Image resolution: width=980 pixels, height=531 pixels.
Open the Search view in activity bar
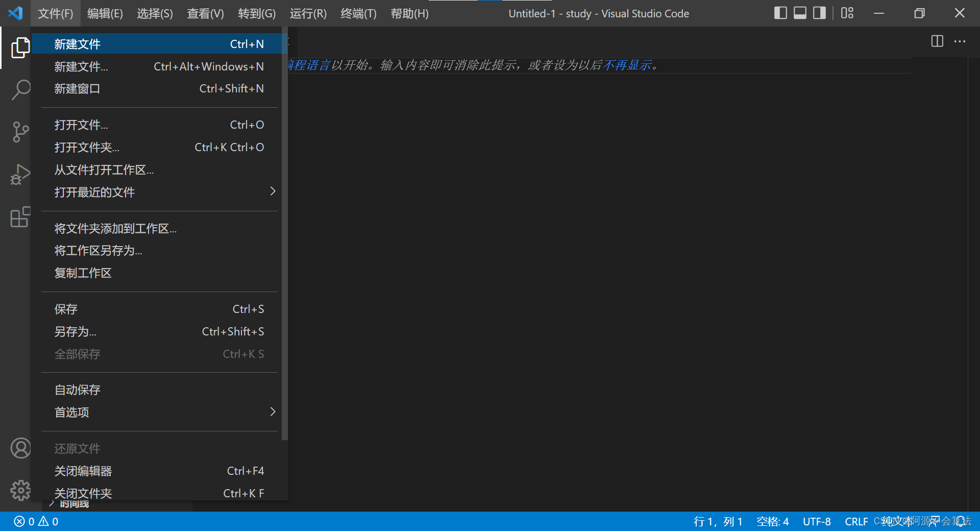[x=20, y=89]
